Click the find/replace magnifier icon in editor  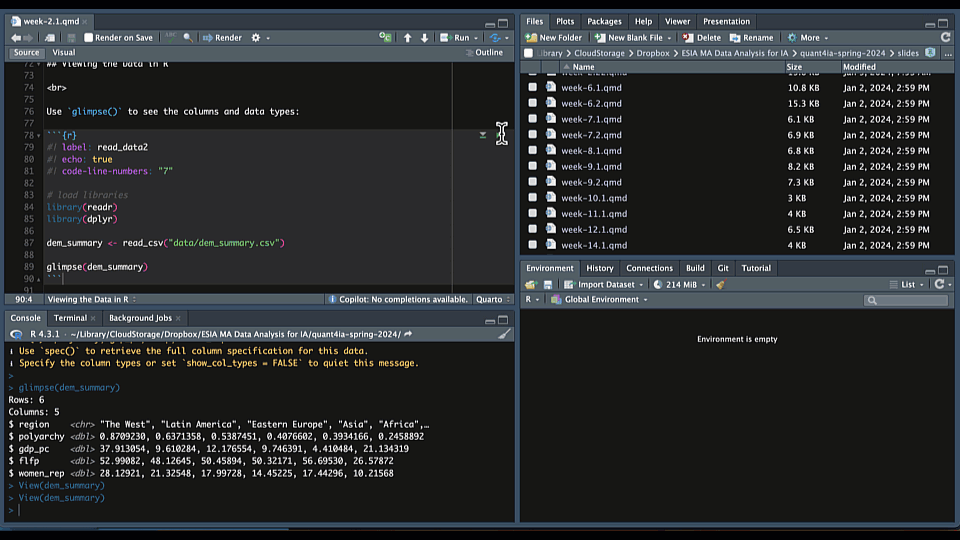click(x=188, y=38)
